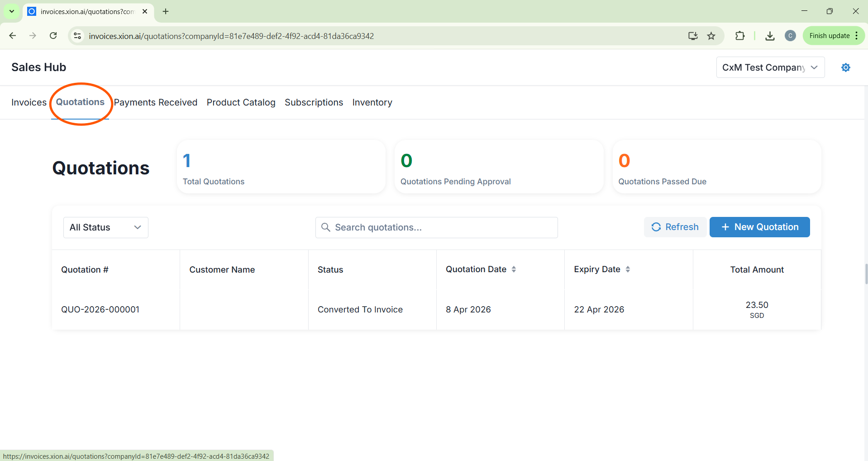Open the new tab plus icon
This screenshot has width=868, height=461.
click(x=166, y=11)
